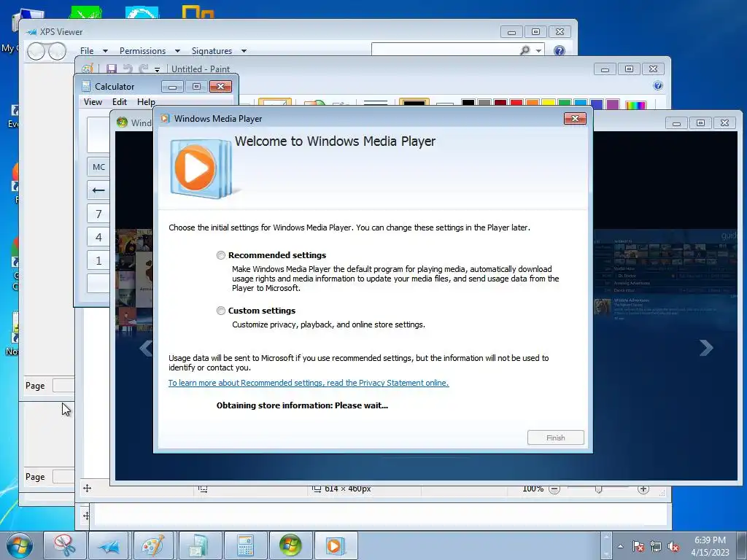Click the Redo icon in Paint
The height and width of the screenshot is (560, 747).
tap(144, 69)
